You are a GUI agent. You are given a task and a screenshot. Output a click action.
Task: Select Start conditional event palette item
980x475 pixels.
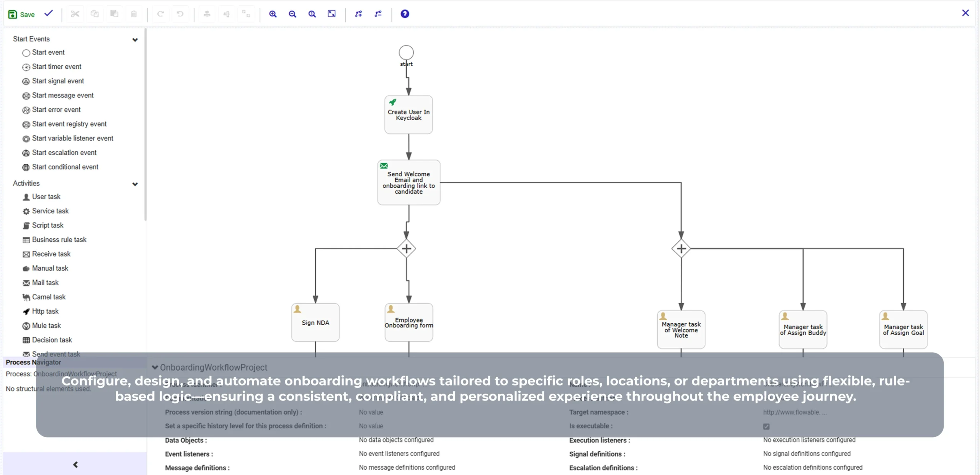pyautogui.click(x=60, y=167)
